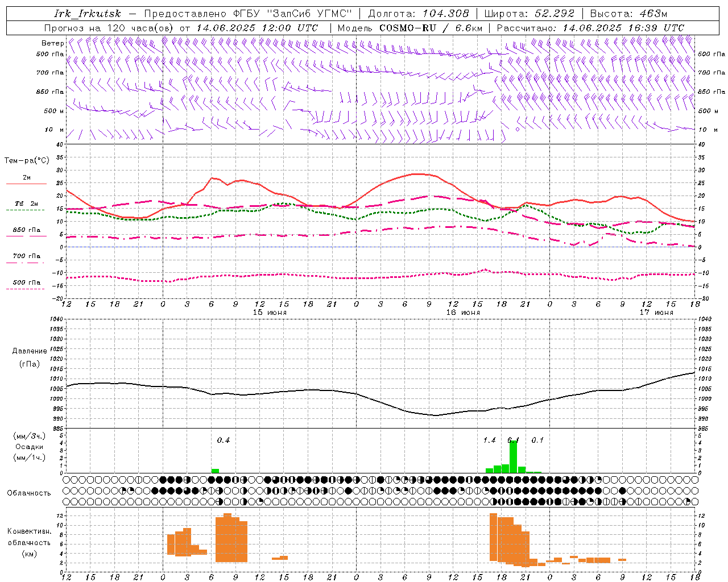Click the 700 гПа temperature legend label
The image size is (728, 582).
[x=27, y=256]
